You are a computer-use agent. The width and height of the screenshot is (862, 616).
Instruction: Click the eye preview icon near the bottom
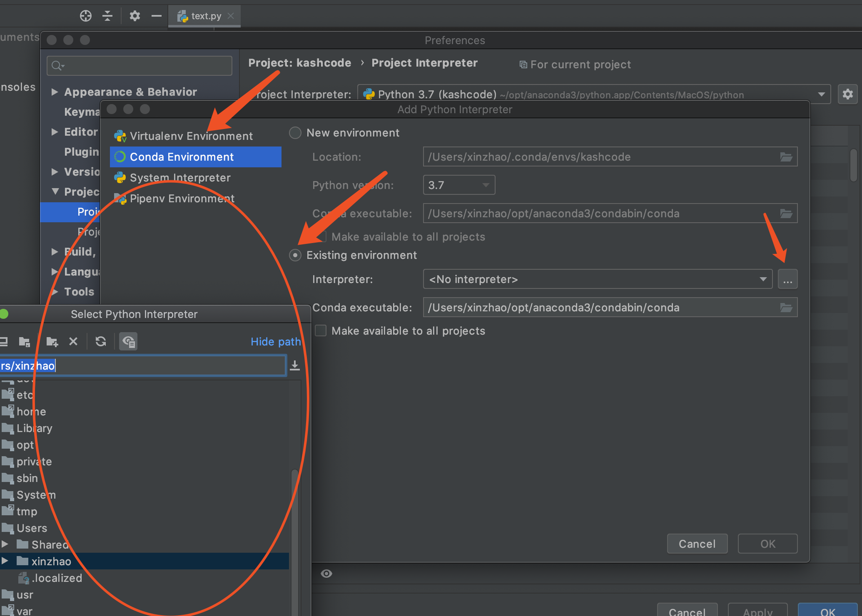[326, 573]
